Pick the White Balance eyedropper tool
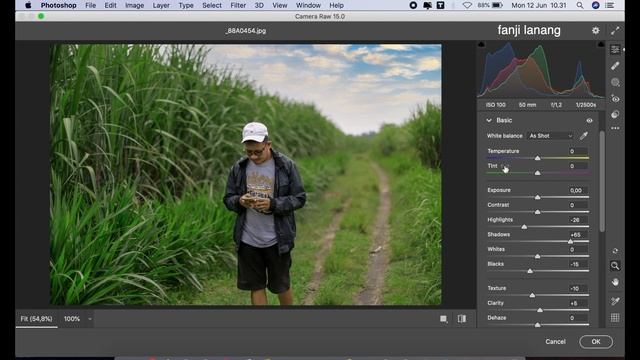Screen dimensions: 640x360 [584, 136]
